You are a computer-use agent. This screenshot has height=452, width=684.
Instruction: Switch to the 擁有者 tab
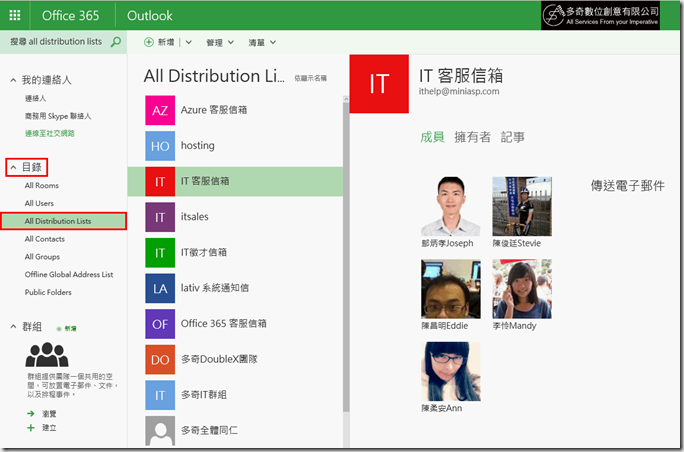click(472, 137)
